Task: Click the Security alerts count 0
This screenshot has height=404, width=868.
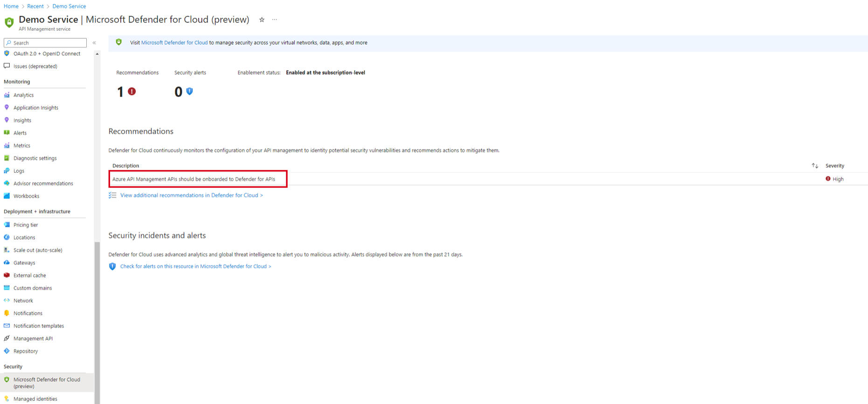Action: 178,92
